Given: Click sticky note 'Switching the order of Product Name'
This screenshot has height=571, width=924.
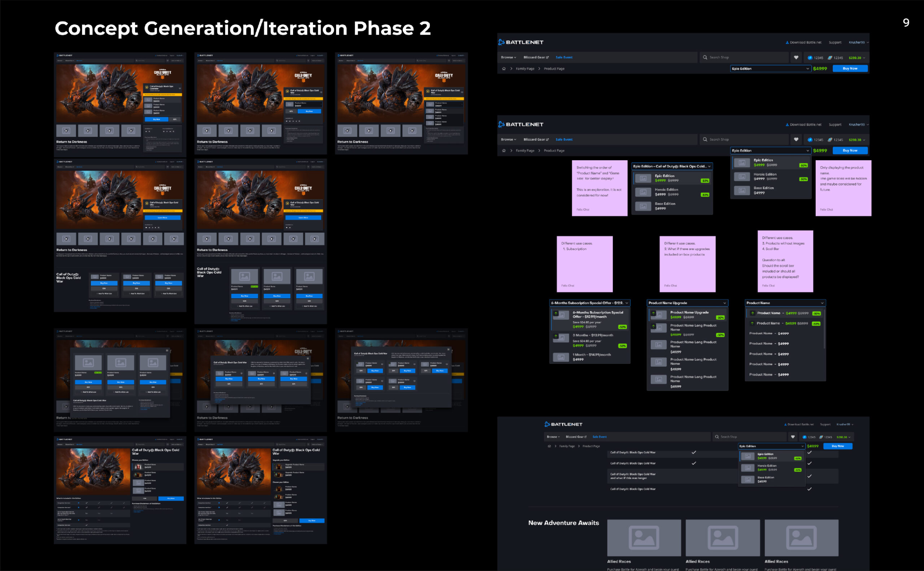Looking at the screenshot, I should 600,188.
